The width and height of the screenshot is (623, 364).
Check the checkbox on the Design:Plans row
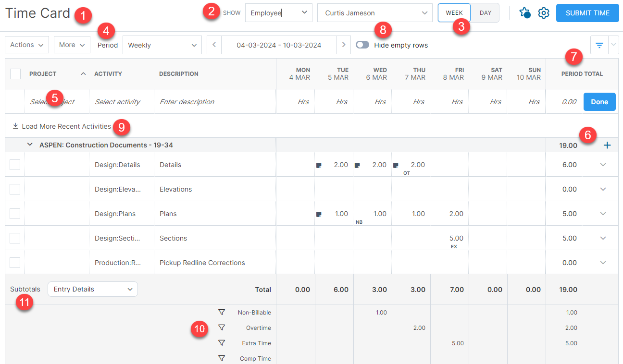pos(15,214)
